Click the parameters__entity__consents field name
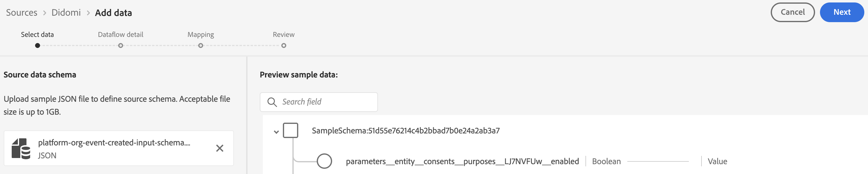 (x=462, y=161)
